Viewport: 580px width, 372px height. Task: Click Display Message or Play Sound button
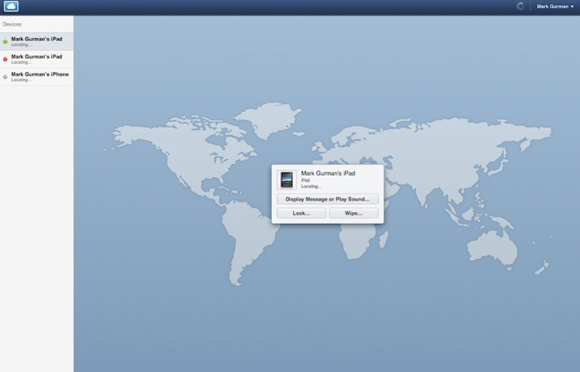coord(328,199)
